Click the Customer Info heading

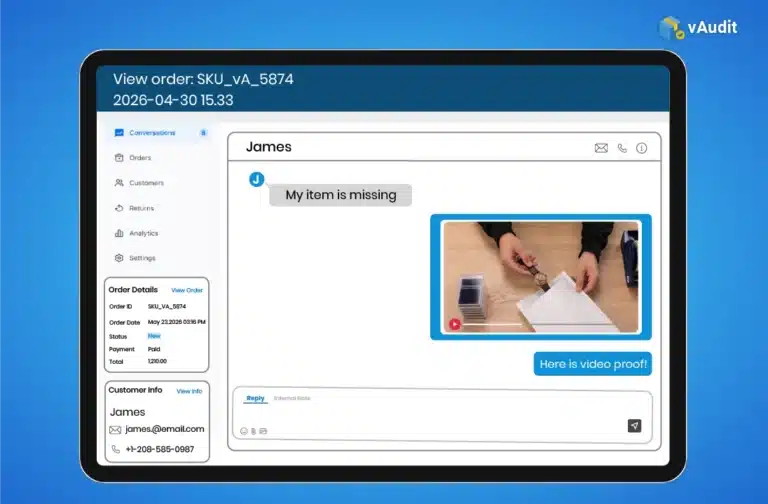click(x=135, y=390)
